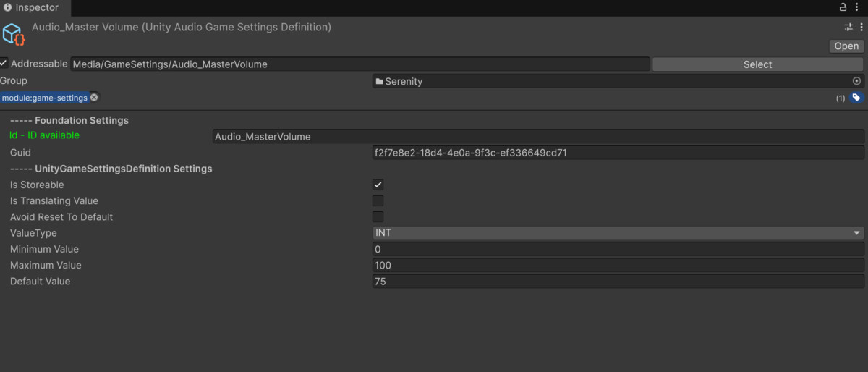This screenshot has height=372, width=868.
Task: Click the 'Guid' label
Action: click(20, 153)
